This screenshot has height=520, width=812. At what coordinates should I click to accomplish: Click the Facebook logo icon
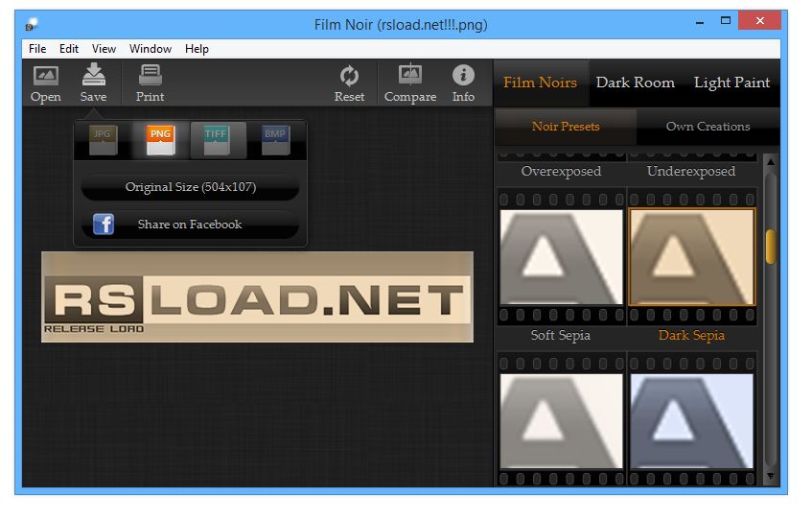point(104,225)
